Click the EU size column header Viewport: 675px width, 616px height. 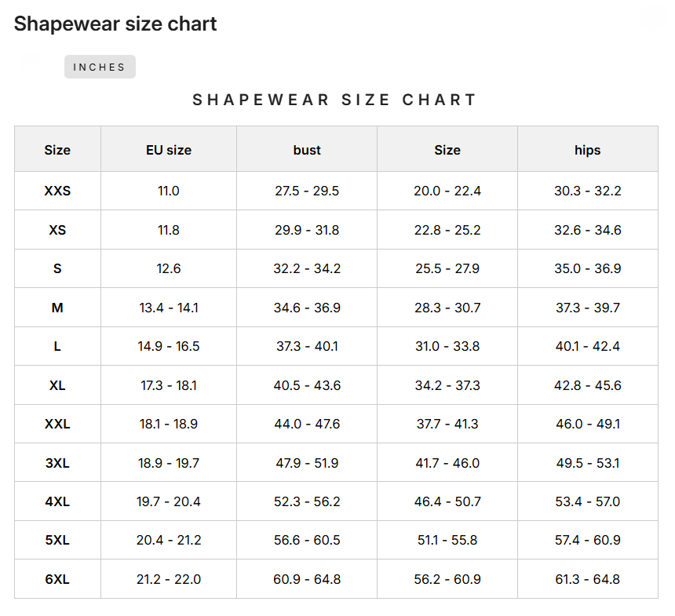coord(168,150)
